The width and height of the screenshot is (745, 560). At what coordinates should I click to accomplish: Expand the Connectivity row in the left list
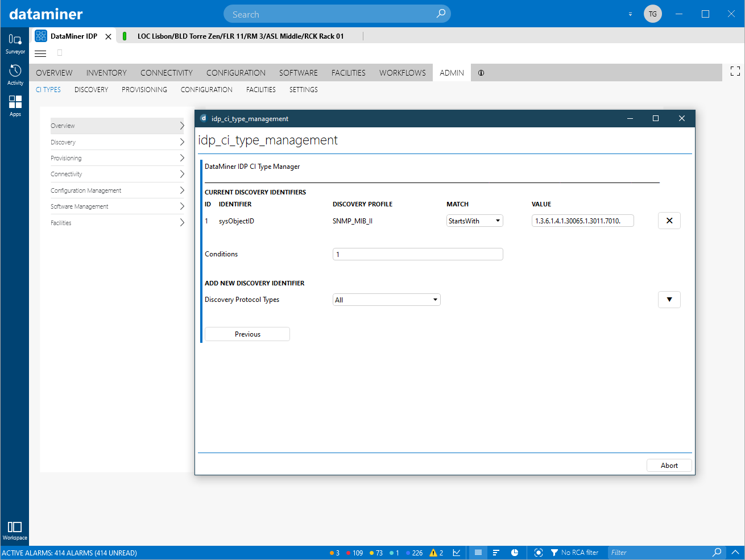117,174
